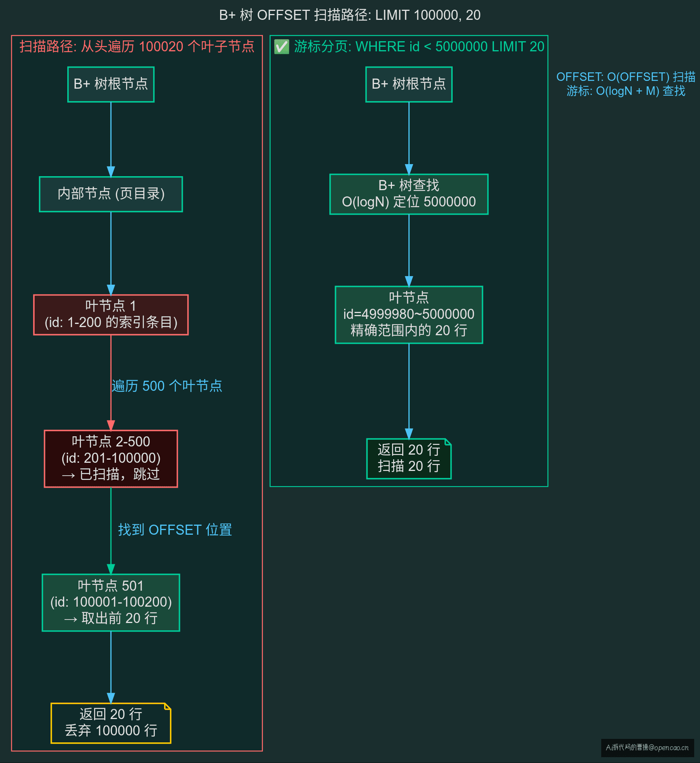Click the diagram title LIMIT 100000, 20

350,15
